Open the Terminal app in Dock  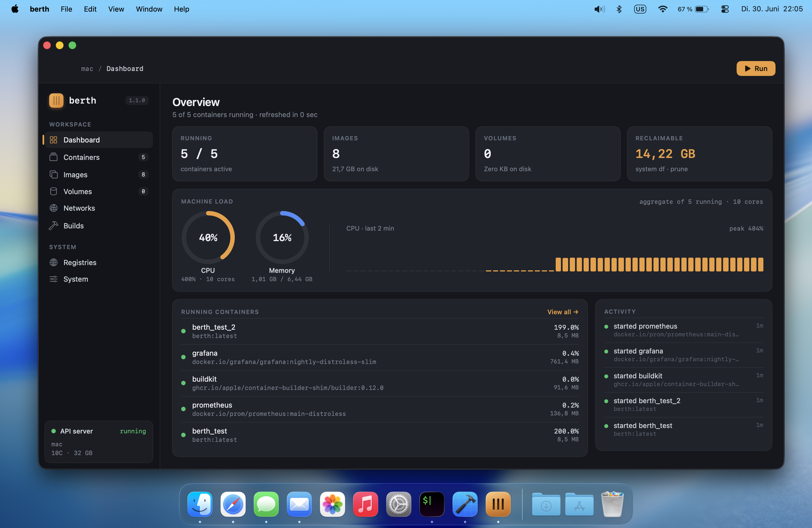pyautogui.click(x=432, y=504)
